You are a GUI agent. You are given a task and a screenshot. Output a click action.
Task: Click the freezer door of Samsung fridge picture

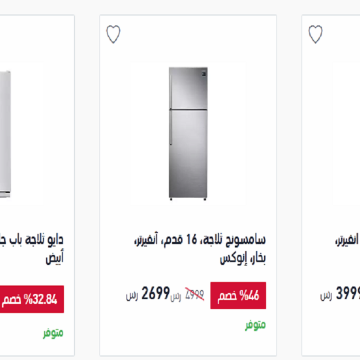[188, 88]
